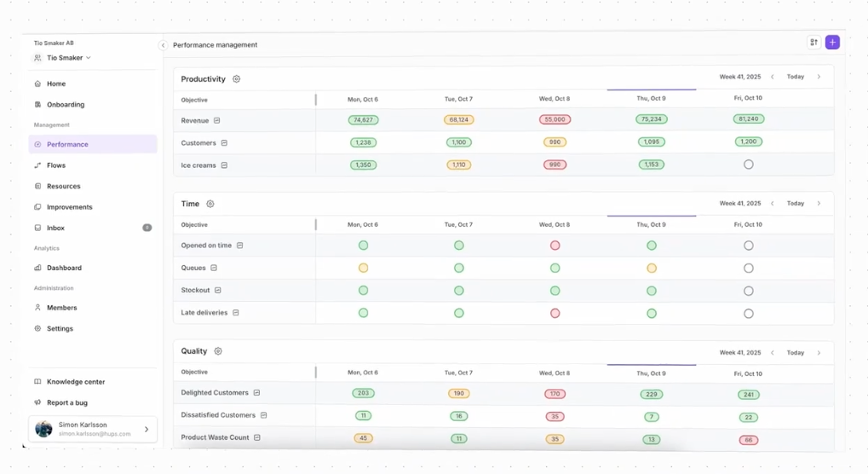Go to next week in Productivity section

[819, 77]
